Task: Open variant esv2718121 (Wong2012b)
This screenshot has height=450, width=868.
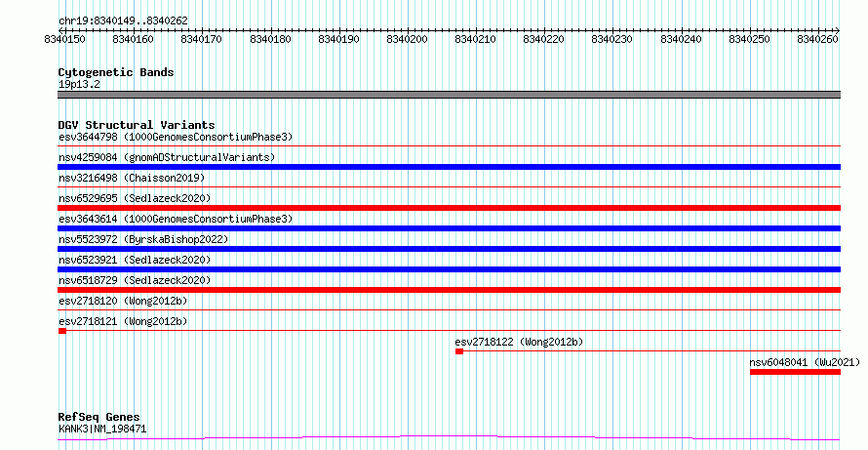Action: [x=123, y=321]
